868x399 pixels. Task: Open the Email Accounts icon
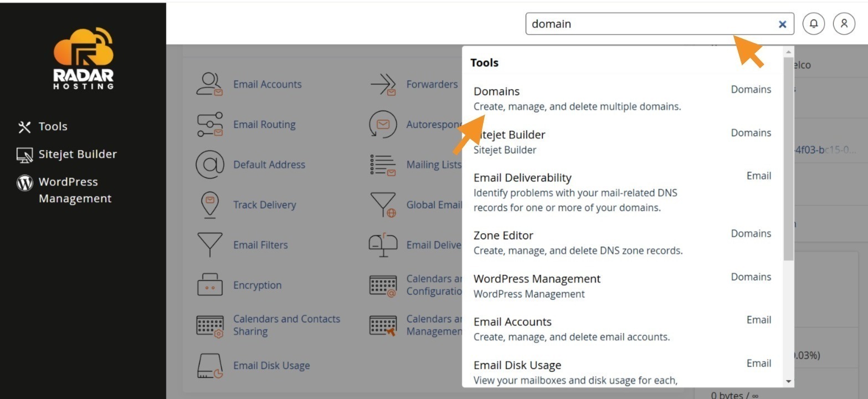[x=209, y=84]
